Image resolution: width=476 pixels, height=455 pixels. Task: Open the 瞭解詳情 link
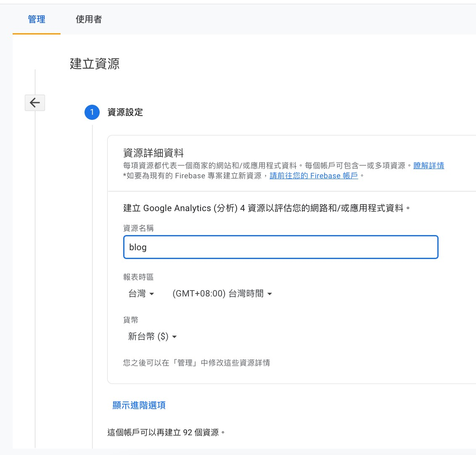428,166
